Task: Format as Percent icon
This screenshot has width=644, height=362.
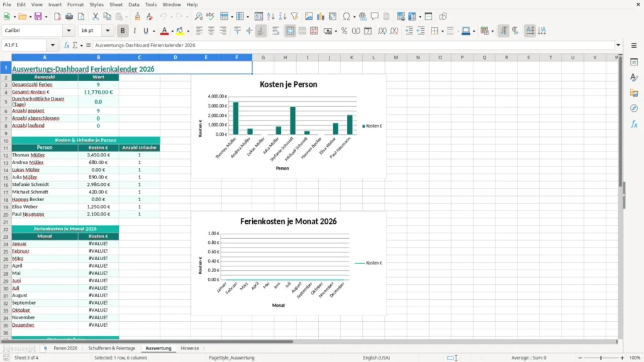Action: pyautogui.click(x=344, y=31)
